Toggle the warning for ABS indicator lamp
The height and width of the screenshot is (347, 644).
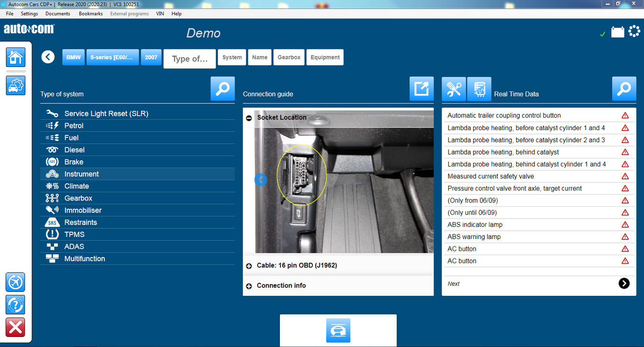[625, 224]
